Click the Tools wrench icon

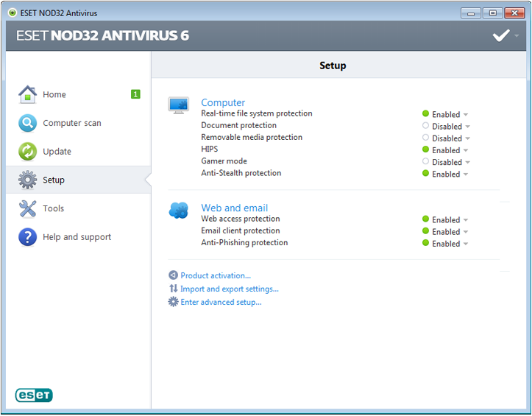click(x=27, y=208)
